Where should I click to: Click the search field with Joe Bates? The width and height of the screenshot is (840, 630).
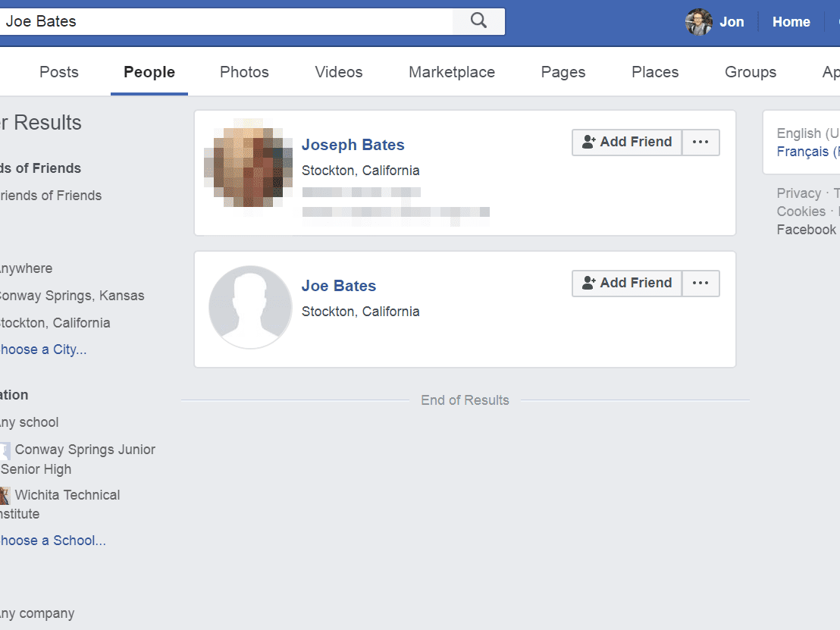tap(226, 21)
